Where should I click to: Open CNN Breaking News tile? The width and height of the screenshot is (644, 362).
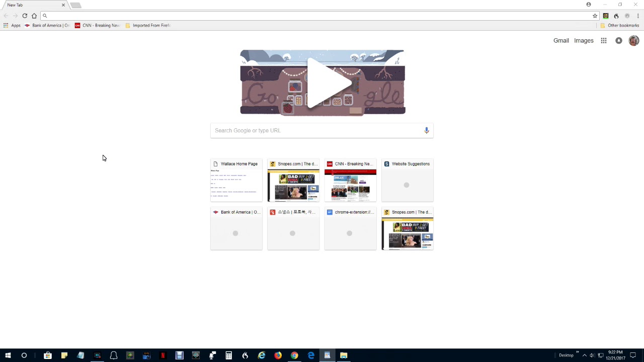pyautogui.click(x=351, y=180)
